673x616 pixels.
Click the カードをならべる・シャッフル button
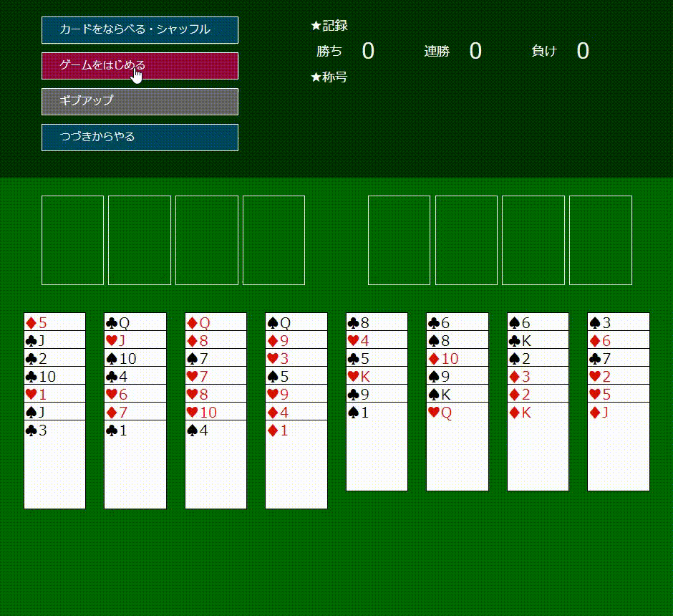pos(140,30)
